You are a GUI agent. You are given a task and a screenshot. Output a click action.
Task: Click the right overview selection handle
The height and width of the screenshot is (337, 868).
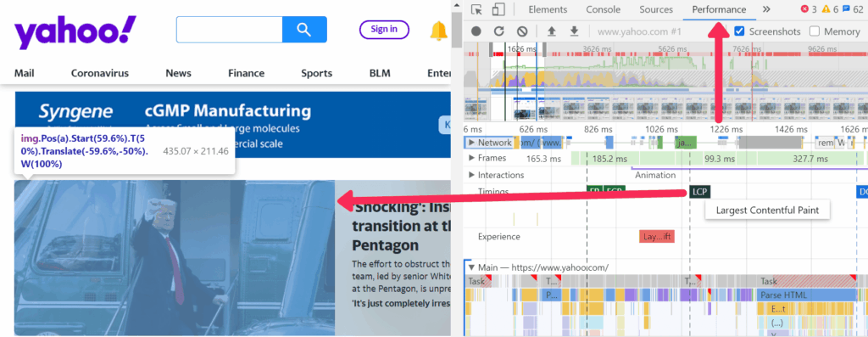(544, 50)
